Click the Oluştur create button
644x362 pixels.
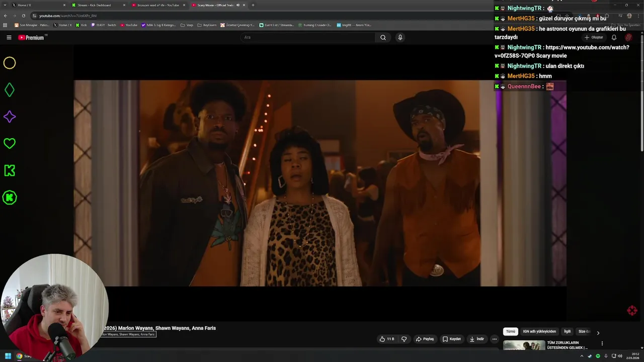click(x=594, y=37)
